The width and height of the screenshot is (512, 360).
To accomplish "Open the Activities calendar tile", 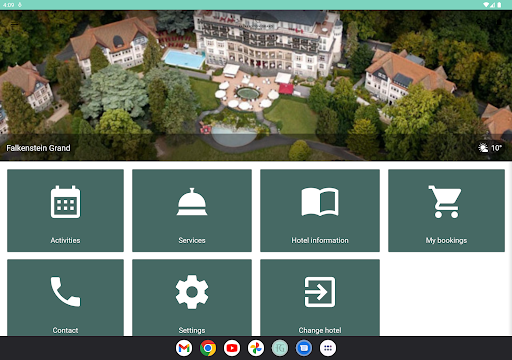I will (65, 210).
